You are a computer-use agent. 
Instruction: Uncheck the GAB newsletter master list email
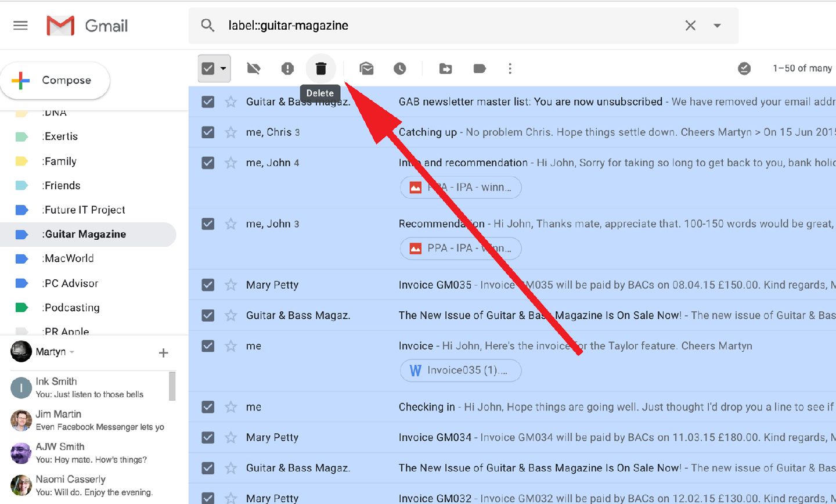click(208, 102)
